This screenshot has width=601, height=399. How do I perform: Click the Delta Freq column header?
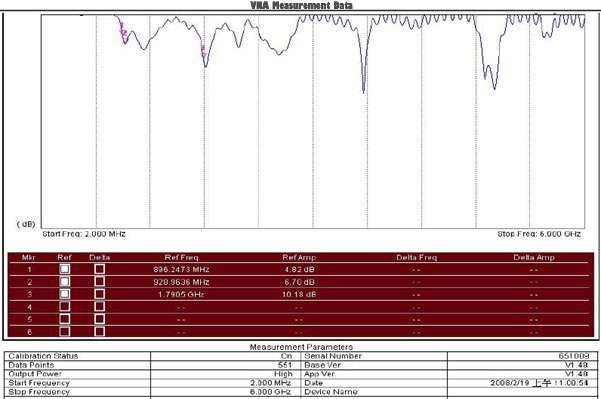coord(417,257)
